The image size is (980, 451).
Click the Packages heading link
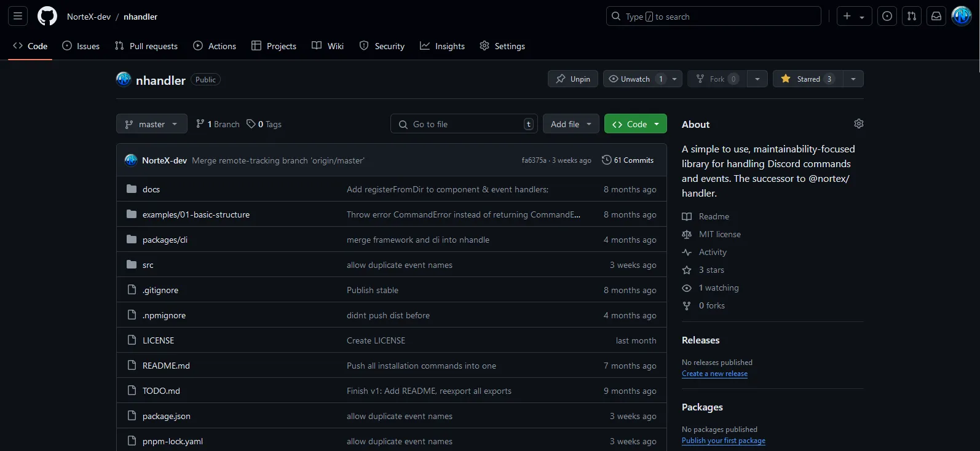(x=702, y=407)
